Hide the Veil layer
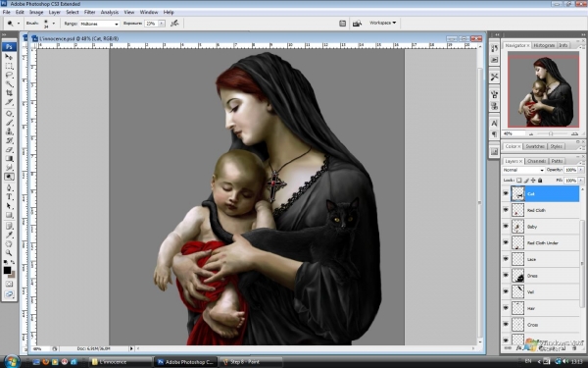 coord(506,291)
